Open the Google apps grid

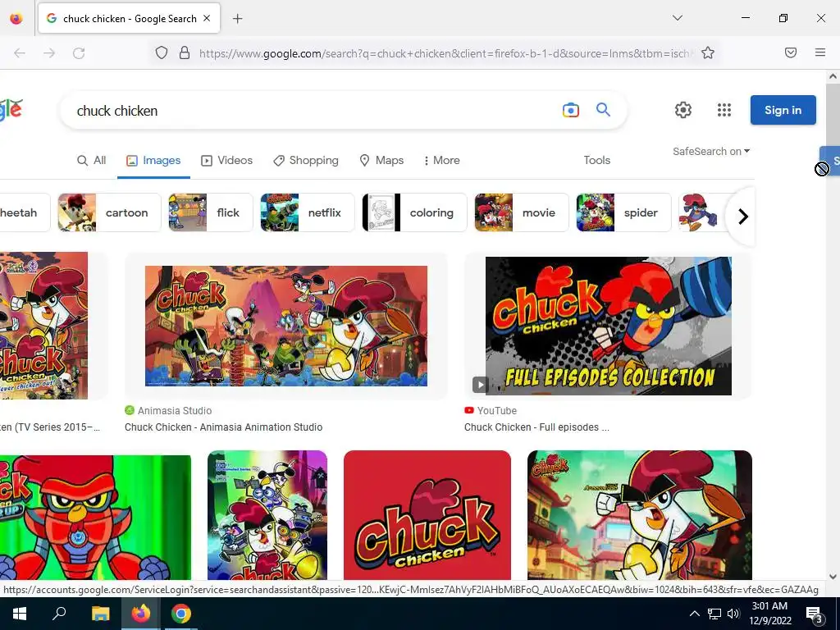coord(724,110)
